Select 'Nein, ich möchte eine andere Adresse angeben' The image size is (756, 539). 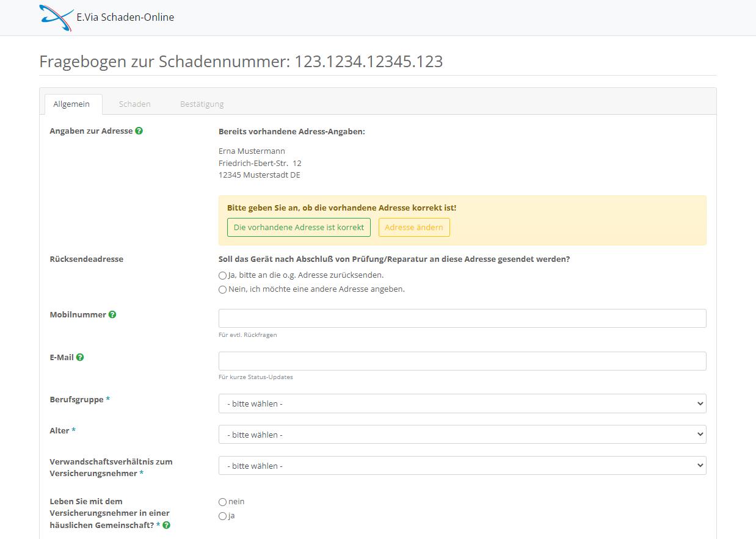point(222,289)
